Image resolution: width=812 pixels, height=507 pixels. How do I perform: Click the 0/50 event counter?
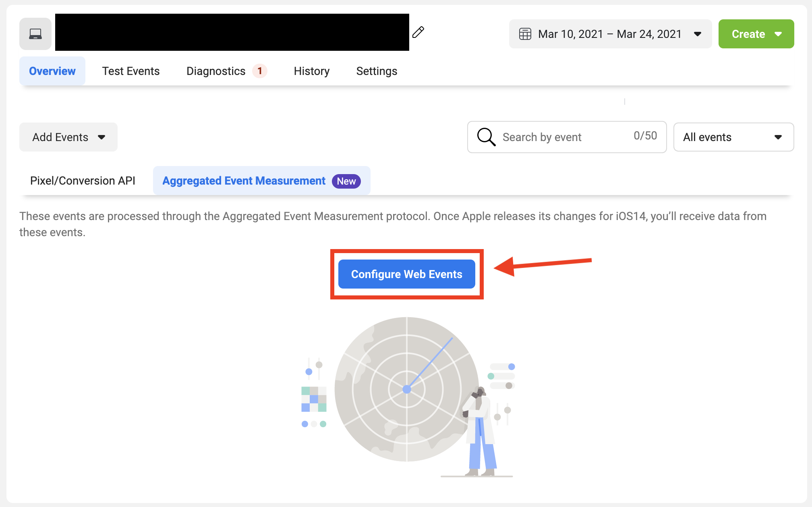645,135
